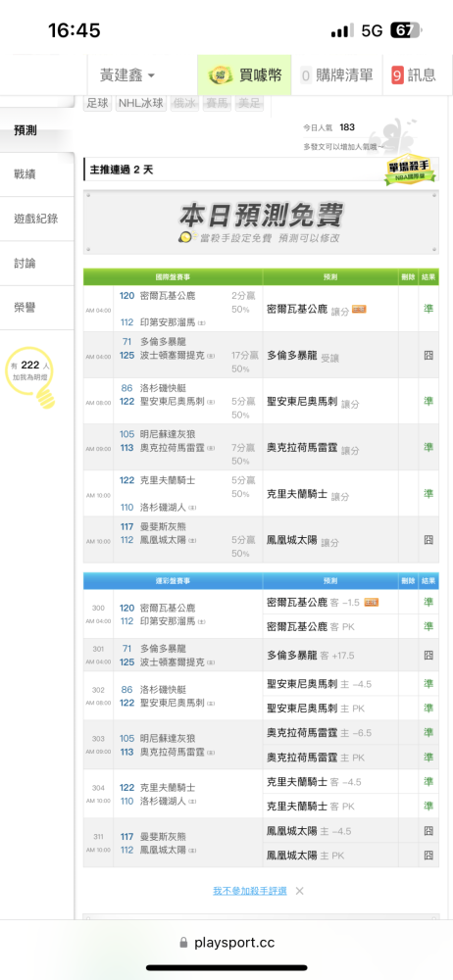Click the red 9 notification badge
This screenshot has height=980, width=453.
(397, 75)
